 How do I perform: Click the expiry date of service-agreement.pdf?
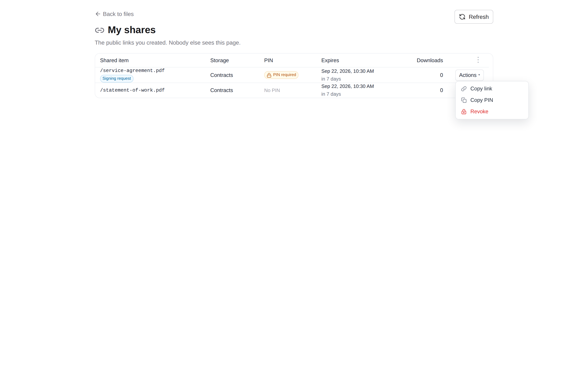tap(347, 71)
